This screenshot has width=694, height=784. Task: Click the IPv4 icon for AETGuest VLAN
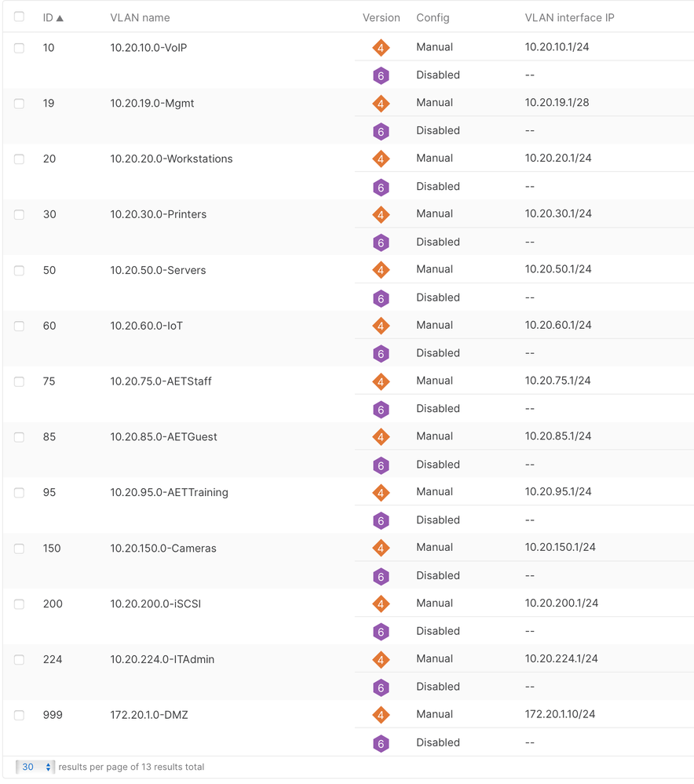tap(381, 437)
